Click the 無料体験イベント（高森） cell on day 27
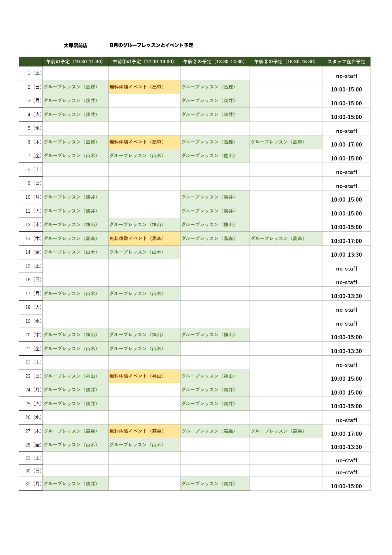 click(x=144, y=431)
